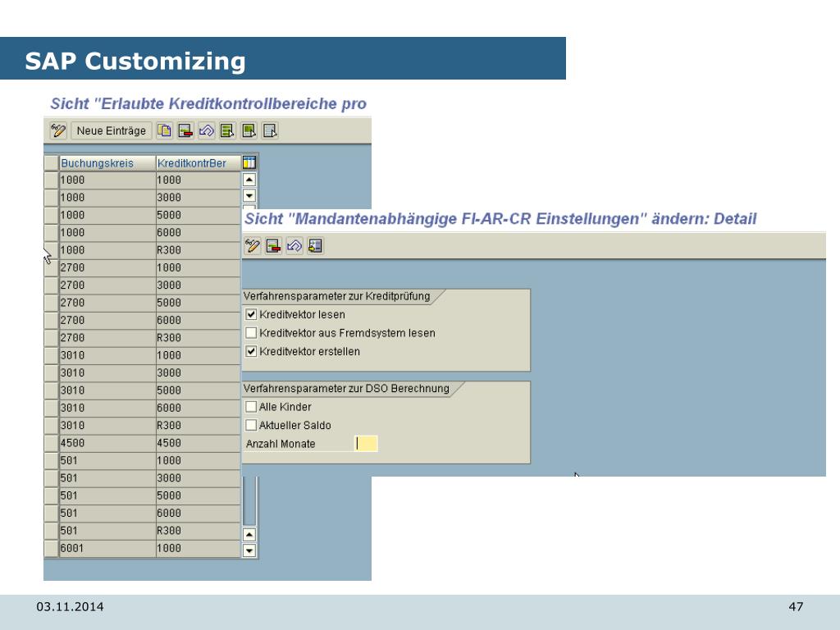Click KreditkontrBer 4500 cell

tap(199, 443)
